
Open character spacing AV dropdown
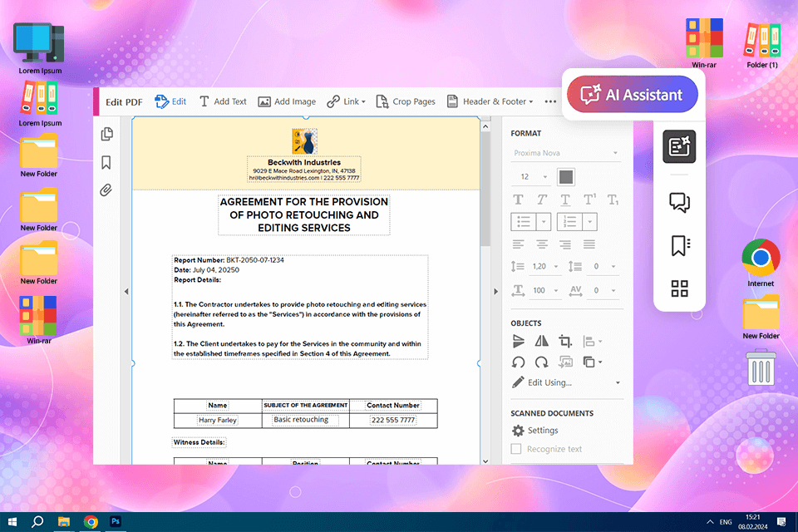pos(604,290)
